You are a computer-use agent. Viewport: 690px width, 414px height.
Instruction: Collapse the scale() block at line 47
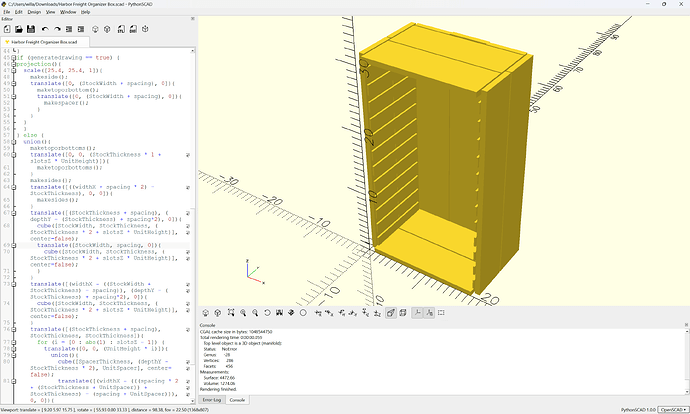tap(14, 70)
